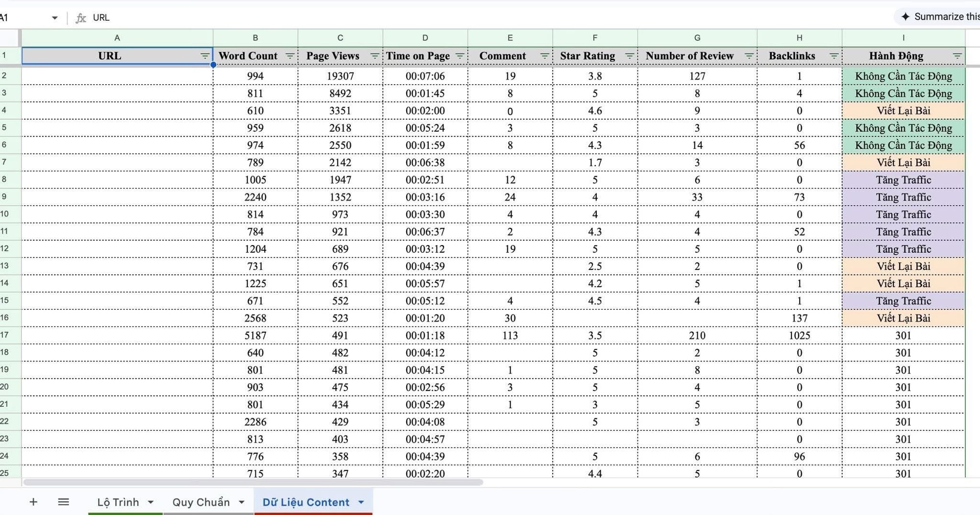
Task: Switch to the Quy Chuẩn sheet tab
Action: [201, 502]
